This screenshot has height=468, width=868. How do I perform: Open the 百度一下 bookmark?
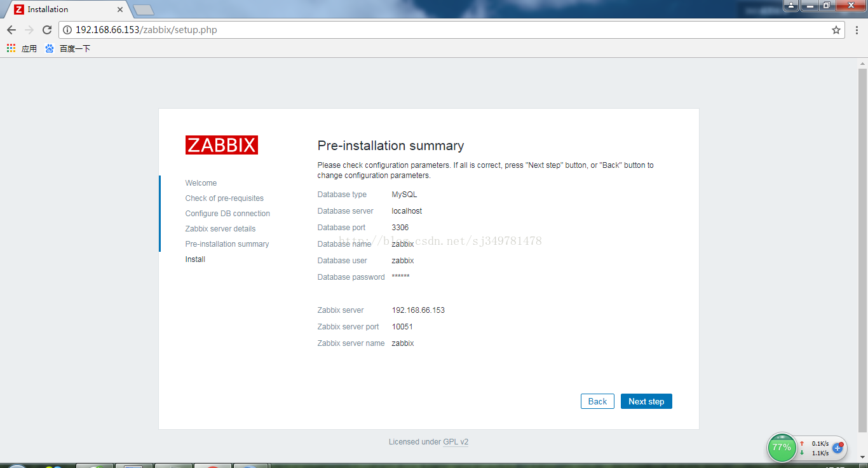pos(68,48)
